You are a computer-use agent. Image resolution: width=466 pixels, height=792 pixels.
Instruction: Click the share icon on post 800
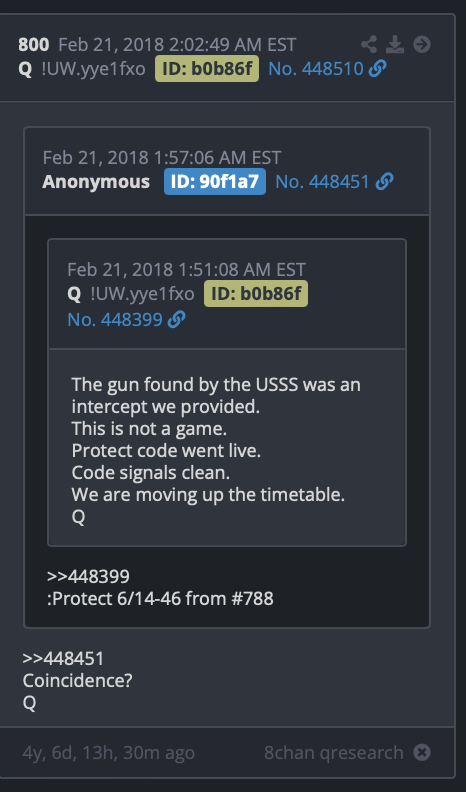[x=369, y=44]
